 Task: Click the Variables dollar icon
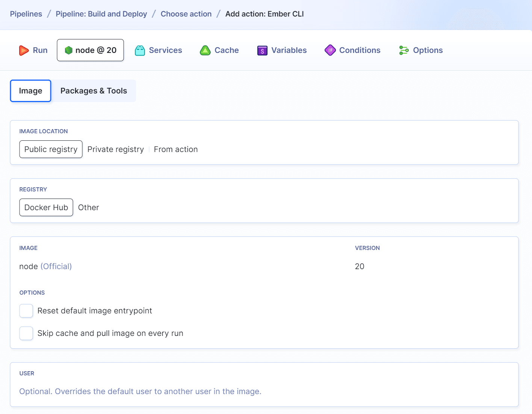pos(262,50)
